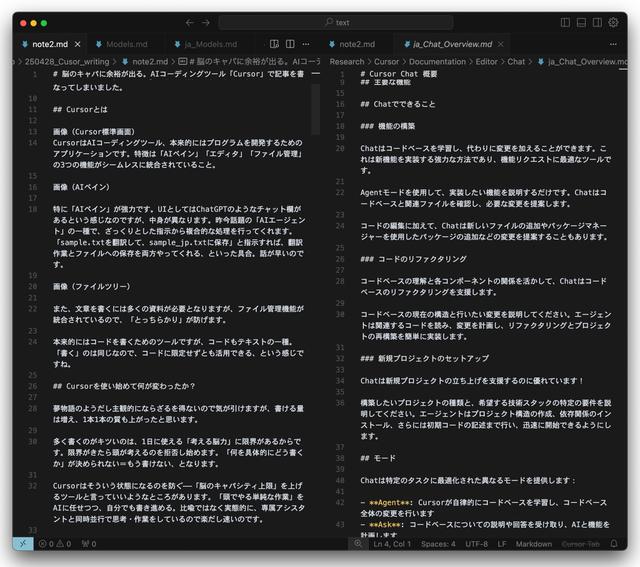Click the '### 機能の構築' heading line
Screen dimensions: 640x567
pyautogui.click(x=387, y=126)
